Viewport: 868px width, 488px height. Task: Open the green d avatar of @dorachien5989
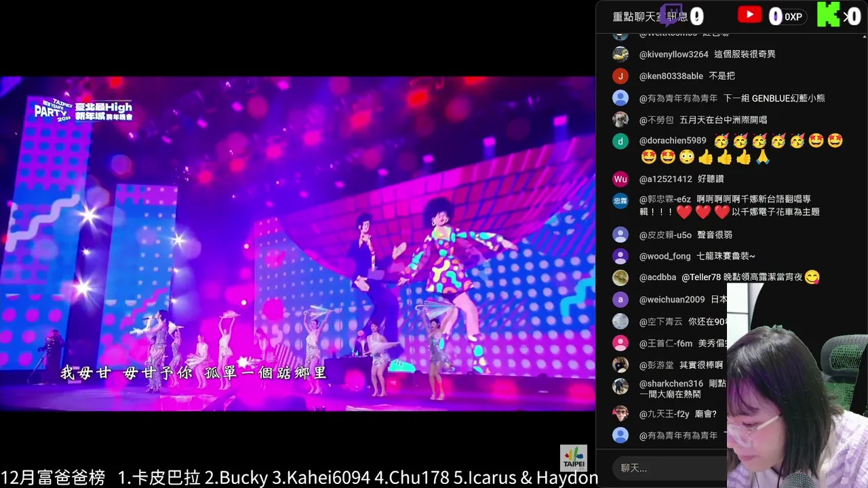[x=620, y=142]
